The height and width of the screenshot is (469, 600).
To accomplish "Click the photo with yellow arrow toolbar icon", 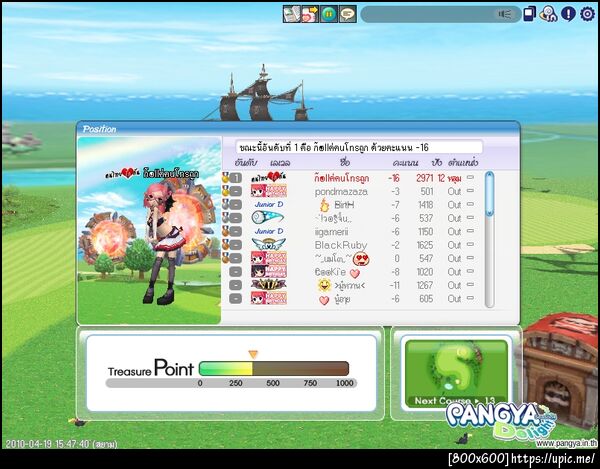I will 310,14.
